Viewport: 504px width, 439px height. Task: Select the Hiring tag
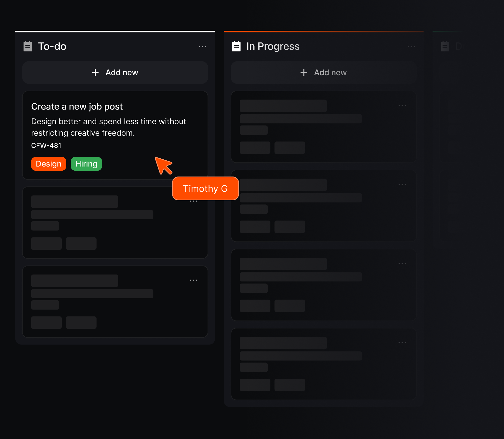pos(86,164)
